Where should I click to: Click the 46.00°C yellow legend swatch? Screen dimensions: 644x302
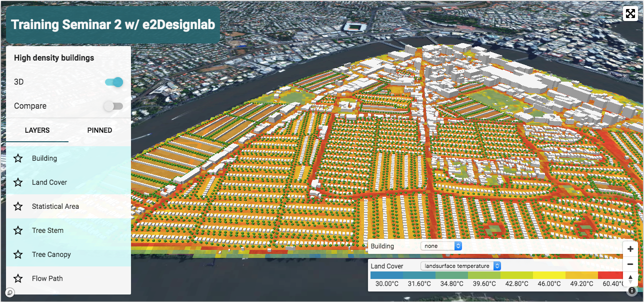(x=549, y=275)
